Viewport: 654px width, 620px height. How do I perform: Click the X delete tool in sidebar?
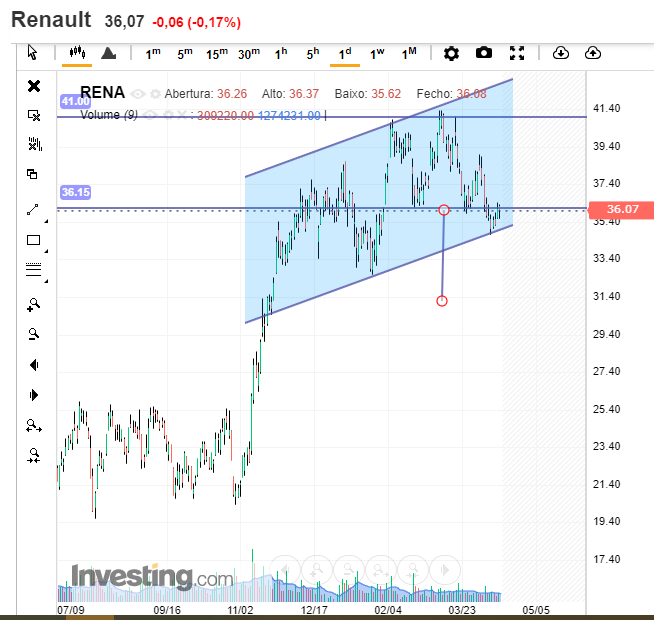coord(34,86)
